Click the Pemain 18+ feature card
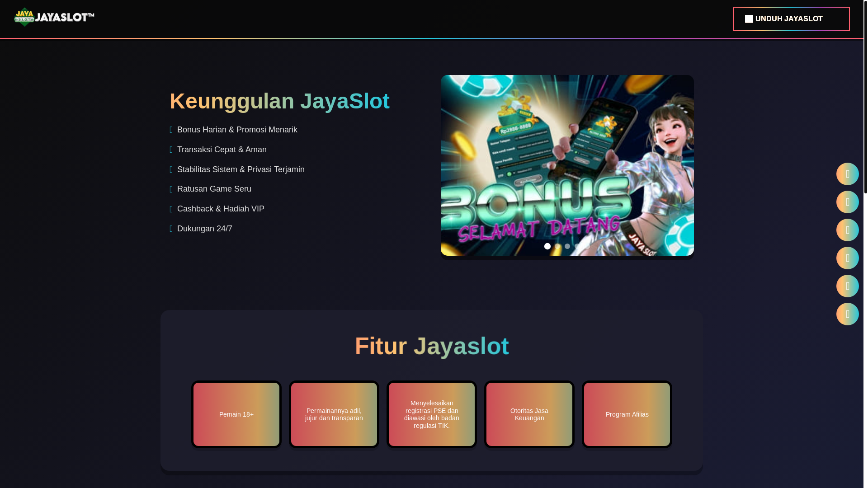The width and height of the screenshot is (868, 488). click(236, 414)
